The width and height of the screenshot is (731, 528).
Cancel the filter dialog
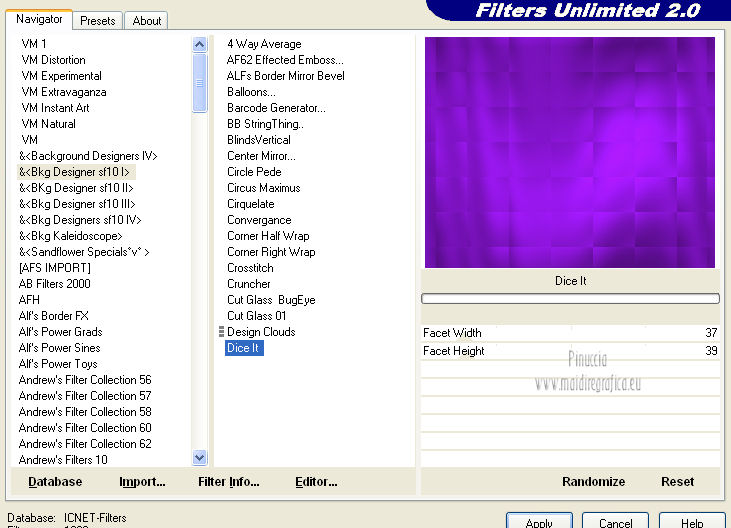pos(615,521)
